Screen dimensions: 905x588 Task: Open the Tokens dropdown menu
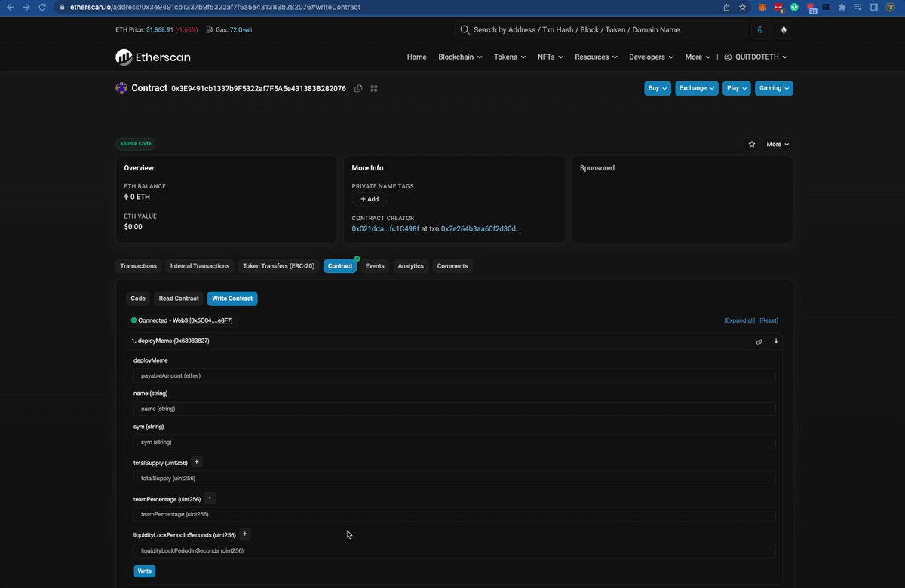coord(510,57)
